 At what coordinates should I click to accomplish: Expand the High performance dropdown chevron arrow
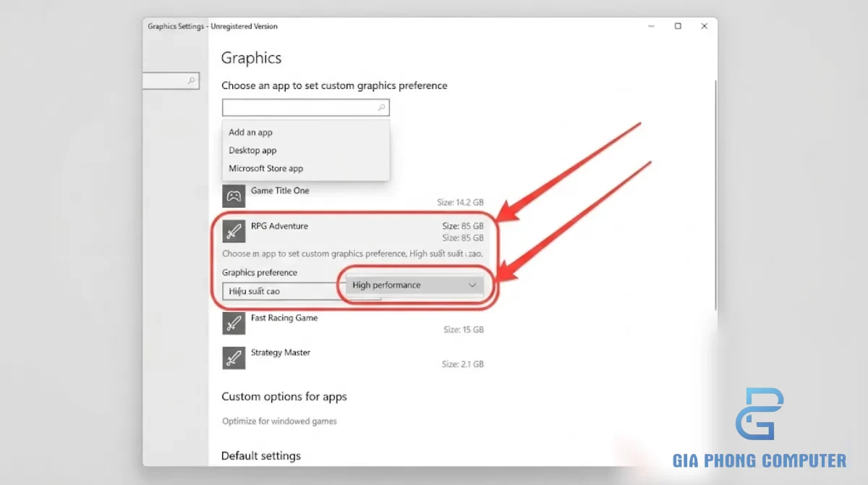click(472, 285)
